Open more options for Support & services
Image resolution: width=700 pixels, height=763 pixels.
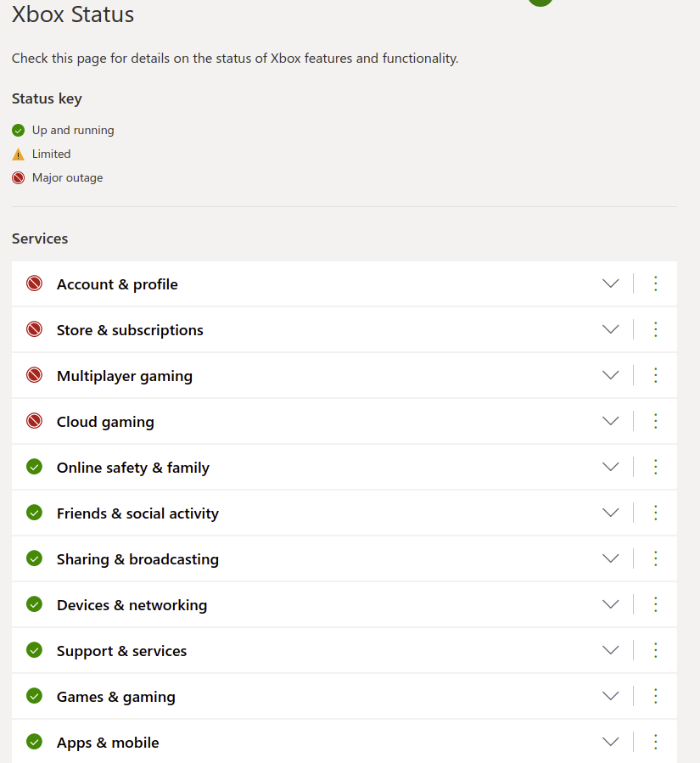tap(656, 650)
